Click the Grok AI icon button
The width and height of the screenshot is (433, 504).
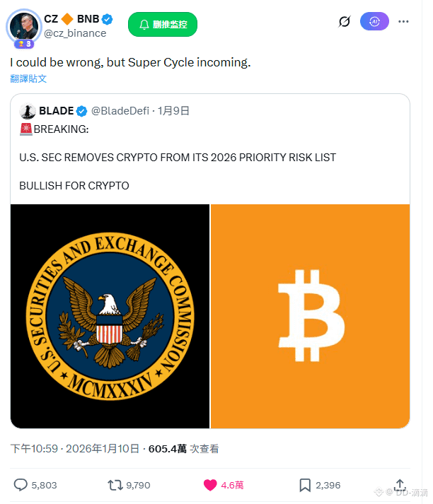tap(374, 22)
